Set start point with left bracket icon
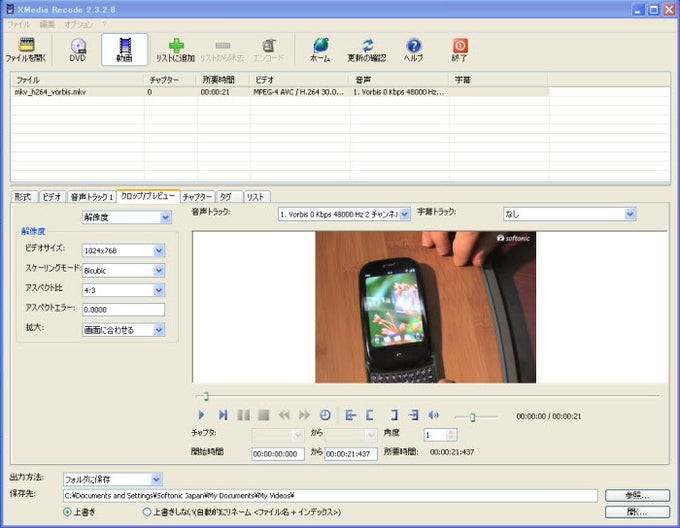This screenshot has width=680, height=528. click(x=369, y=415)
